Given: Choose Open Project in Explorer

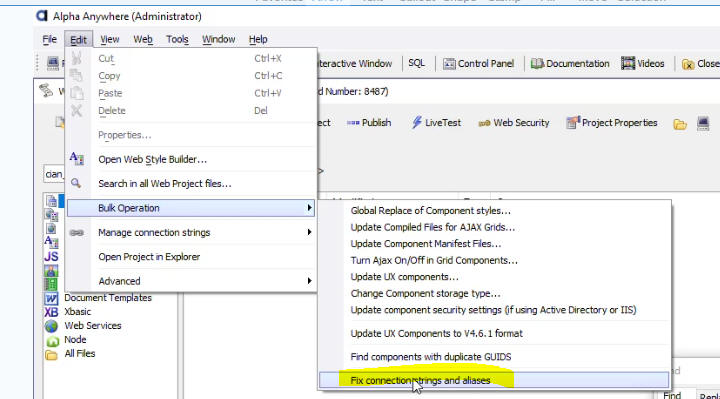Looking at the screenshot, I should coord(149,257).
